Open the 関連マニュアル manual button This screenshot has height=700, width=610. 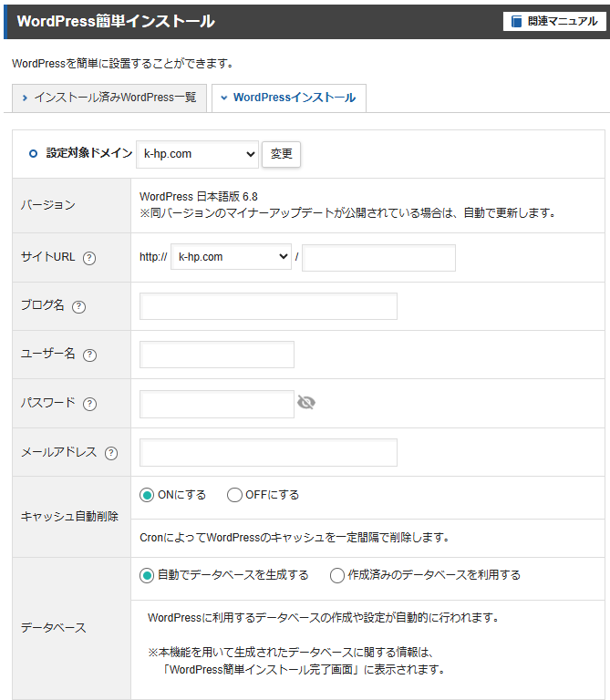[x=554, y=21]
